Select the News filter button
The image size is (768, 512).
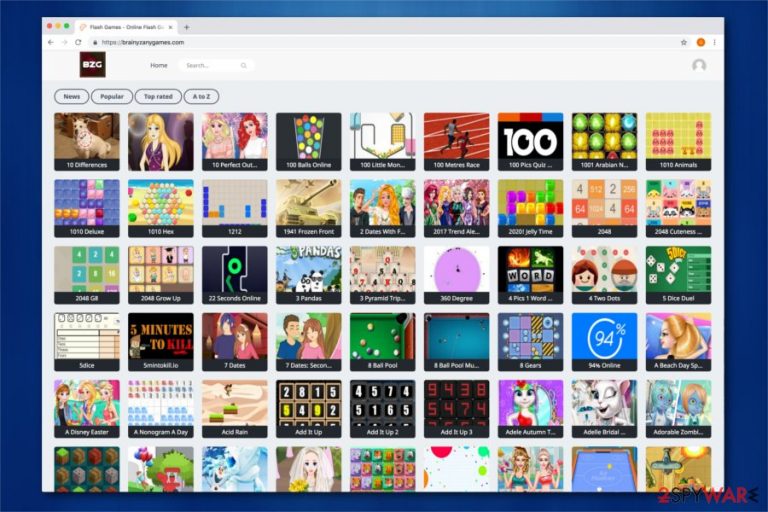point(72,97)
